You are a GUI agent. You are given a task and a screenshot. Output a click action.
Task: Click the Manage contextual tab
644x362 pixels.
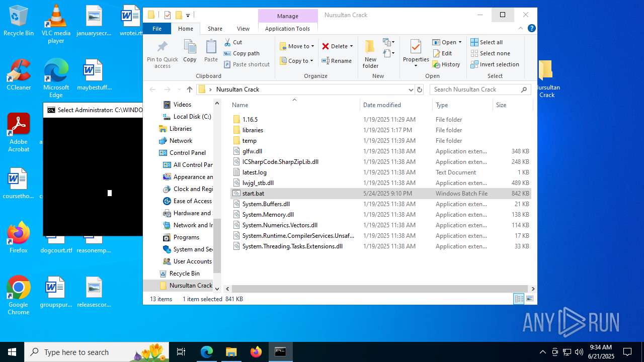point(288,16)
